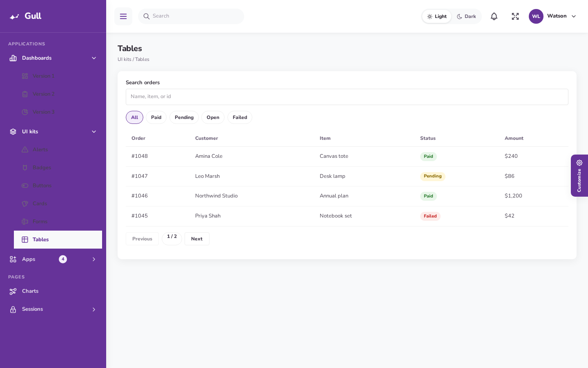Click the Cards sidebar icon
The height and width of the screenshot is (368, 588).
[25, 204]
